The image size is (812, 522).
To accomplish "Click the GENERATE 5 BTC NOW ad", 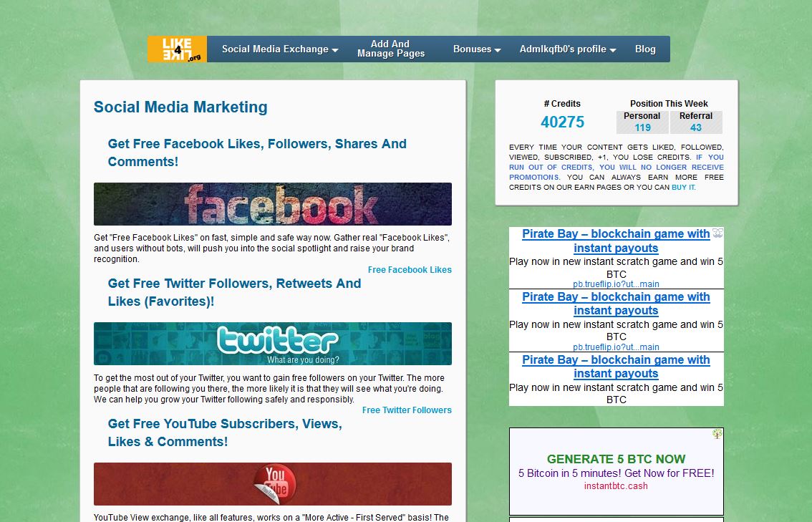I will click(x=616, y=459).
